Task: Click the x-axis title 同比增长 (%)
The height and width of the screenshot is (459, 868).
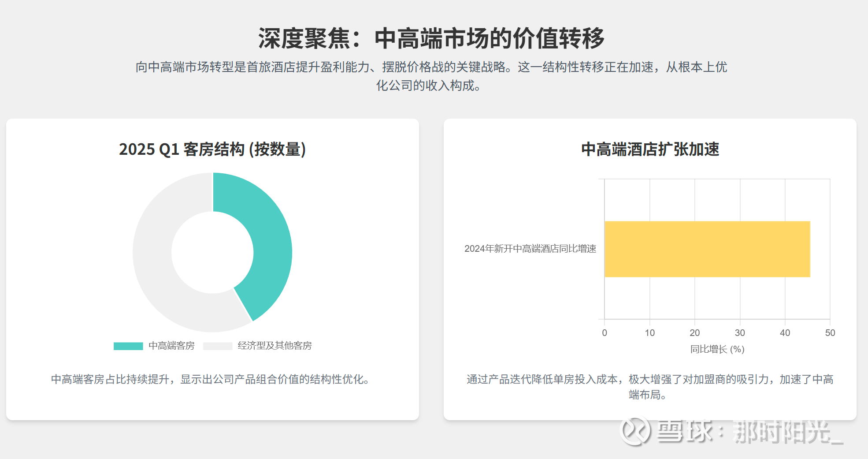Action: [x=717, y=349]
